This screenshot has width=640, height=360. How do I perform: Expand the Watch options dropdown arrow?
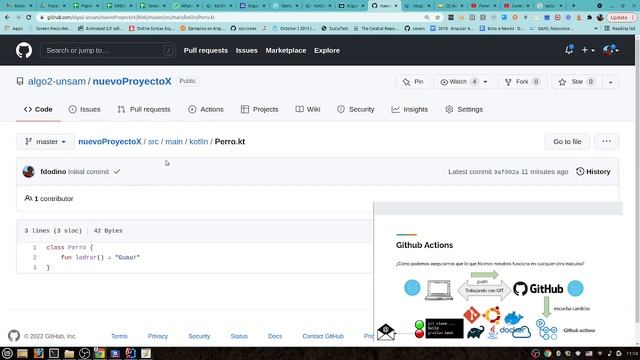click(x=486, y=82)
